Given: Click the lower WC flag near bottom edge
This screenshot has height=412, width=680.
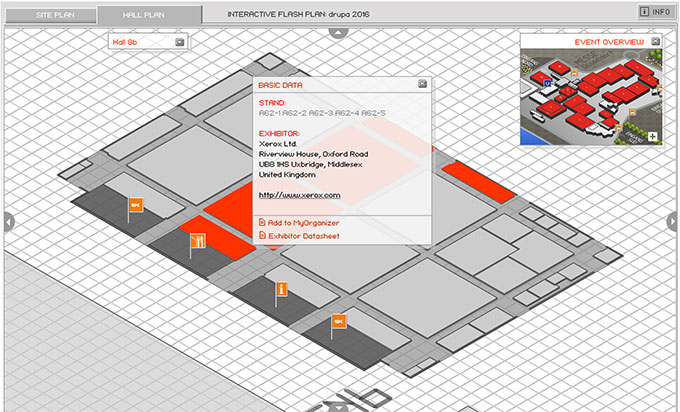Looking at the screenshot, I should pos(339,321).
